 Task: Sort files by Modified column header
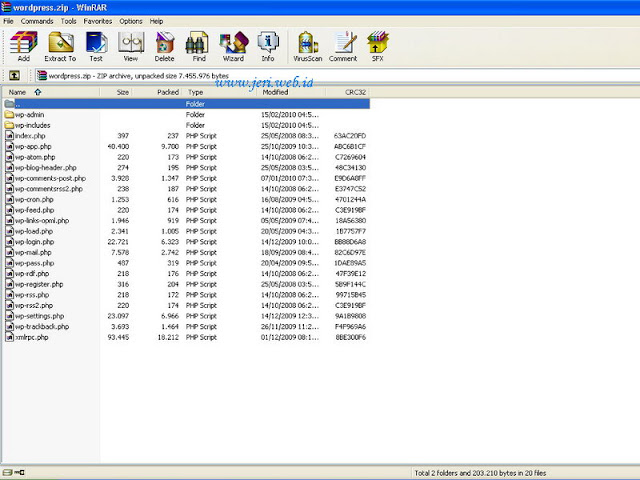point(275,92)
